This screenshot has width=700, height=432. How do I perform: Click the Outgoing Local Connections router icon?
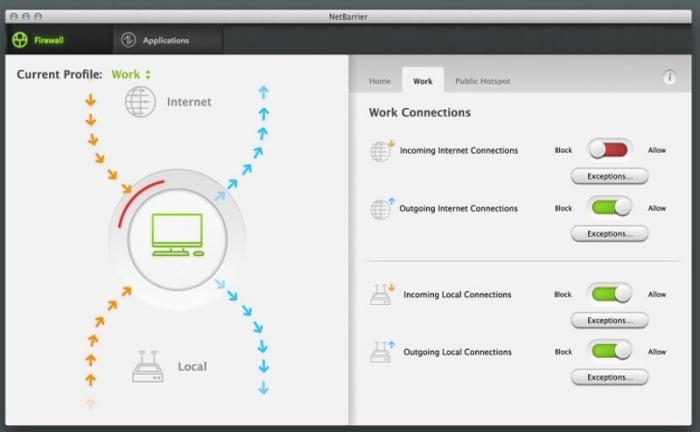[382, 352]
